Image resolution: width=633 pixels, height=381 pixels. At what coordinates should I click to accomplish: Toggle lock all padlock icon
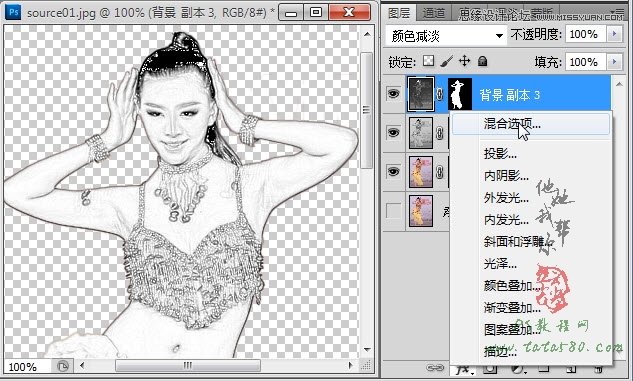pyautogui.click(x=482, y=61)
